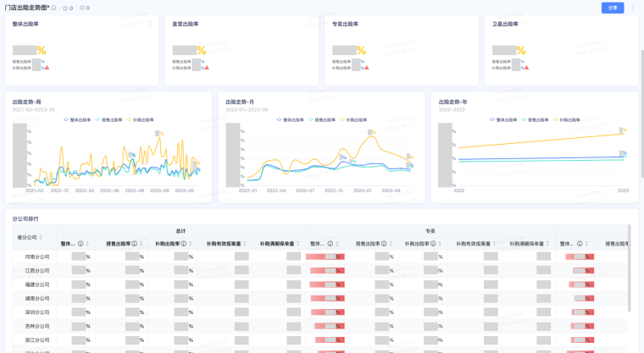644x353 pixels.
Task: Select the 专卖 column group header
Action: (x=430, y=230)
